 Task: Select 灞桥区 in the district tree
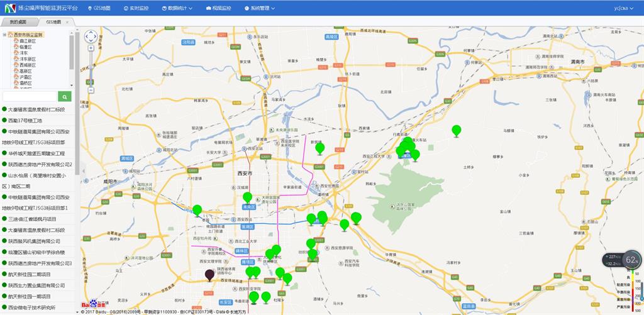click(x=25, y=82)
